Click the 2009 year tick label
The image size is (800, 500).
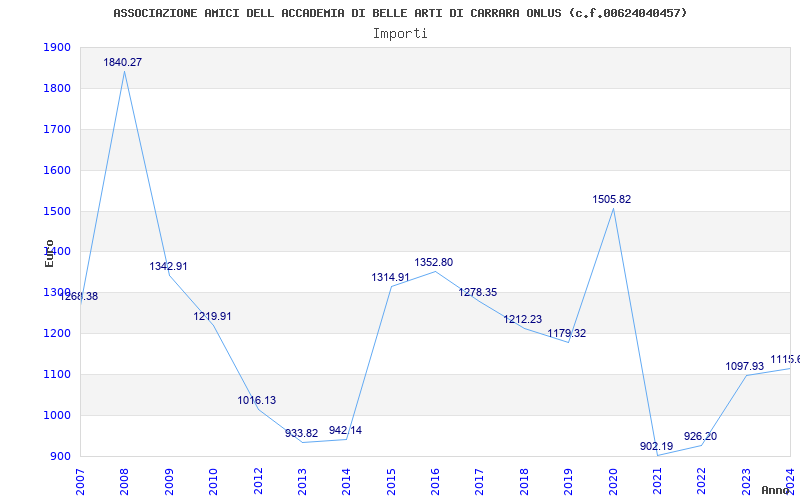coord(169,482)
